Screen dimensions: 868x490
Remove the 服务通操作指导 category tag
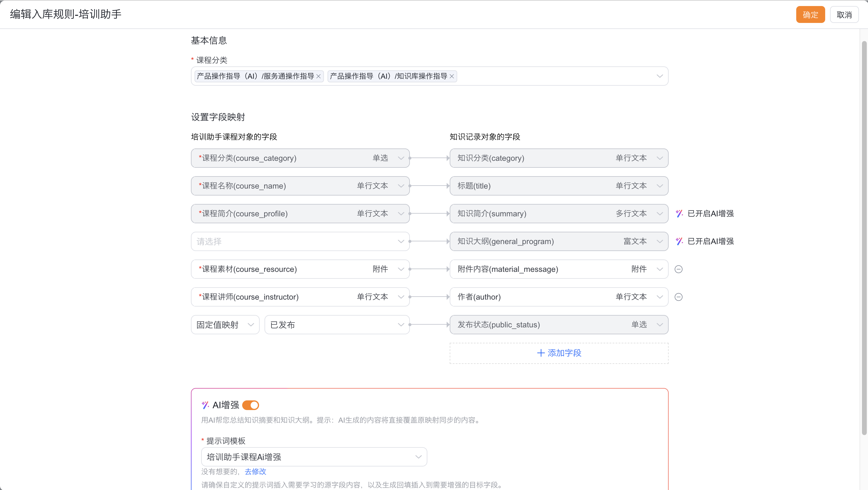click(x=318, y=77)
